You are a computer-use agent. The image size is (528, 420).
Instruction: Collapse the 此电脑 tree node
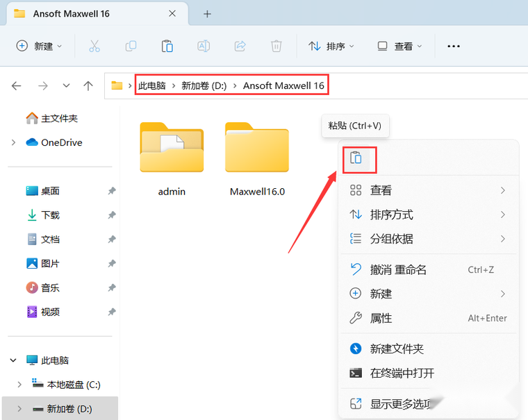pyautogui.click(x=13, y=360)
